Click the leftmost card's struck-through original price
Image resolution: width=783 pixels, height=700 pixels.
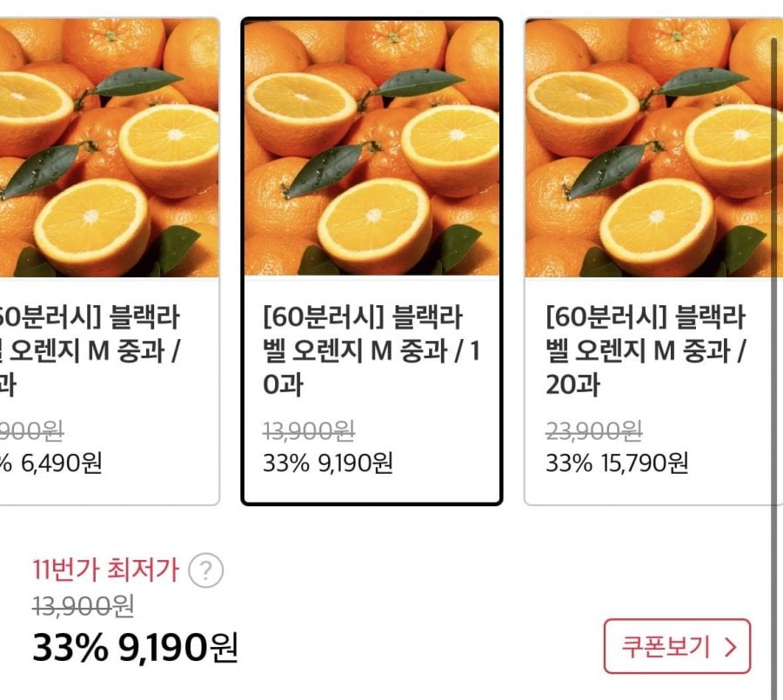(x=31, y=429)
